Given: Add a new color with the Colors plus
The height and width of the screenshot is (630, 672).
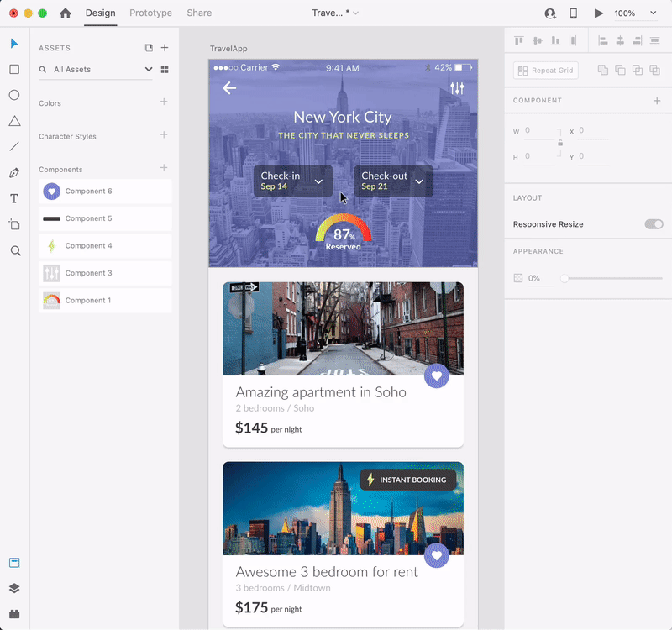Looking at the screenshot, I should coord(164,102).
